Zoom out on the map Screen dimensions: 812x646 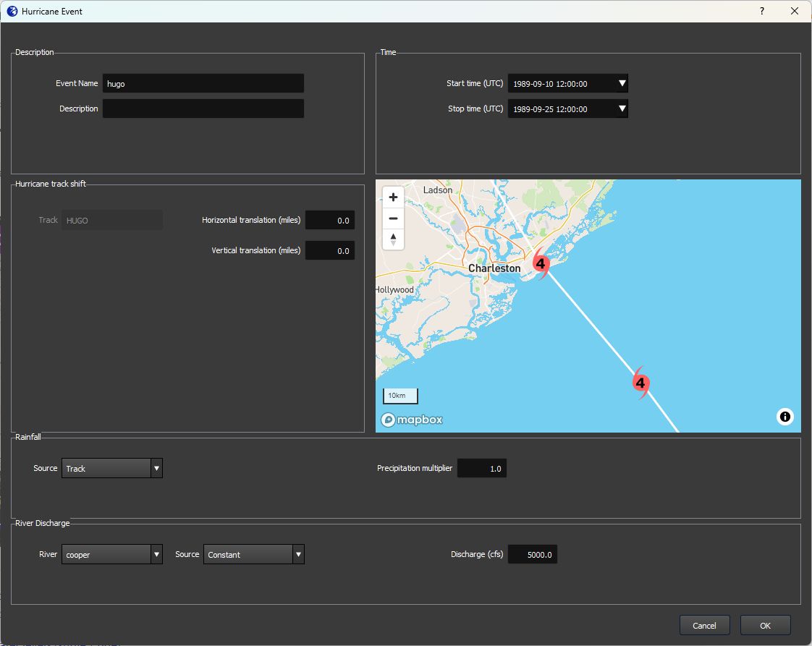(393, 218)
